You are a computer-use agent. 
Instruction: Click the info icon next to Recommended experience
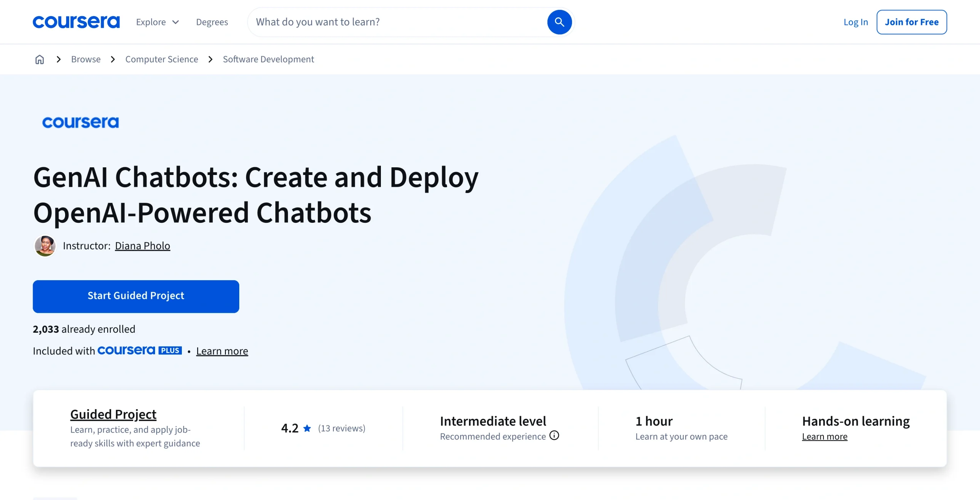(x=554, y=436)
